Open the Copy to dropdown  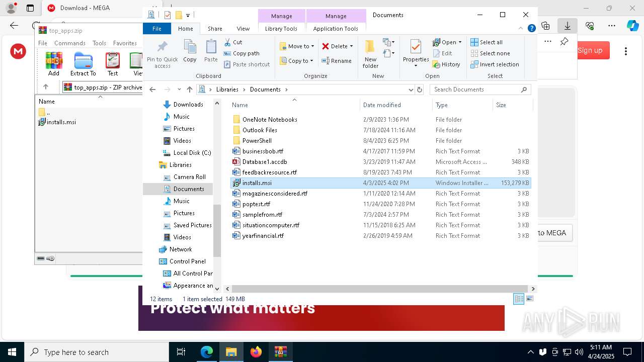[297, 61]
